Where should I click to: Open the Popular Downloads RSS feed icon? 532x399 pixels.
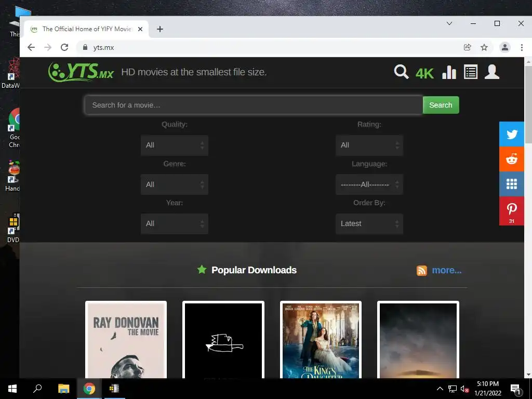[422, 270]
